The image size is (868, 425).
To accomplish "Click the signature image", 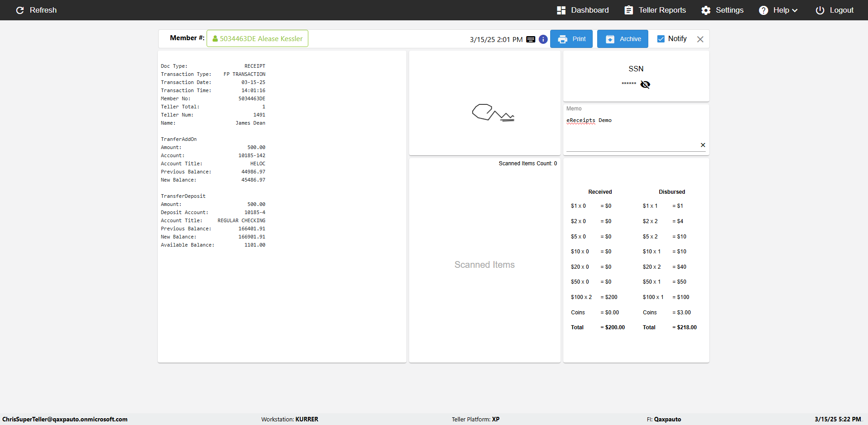I will click(x=493, y=112).
